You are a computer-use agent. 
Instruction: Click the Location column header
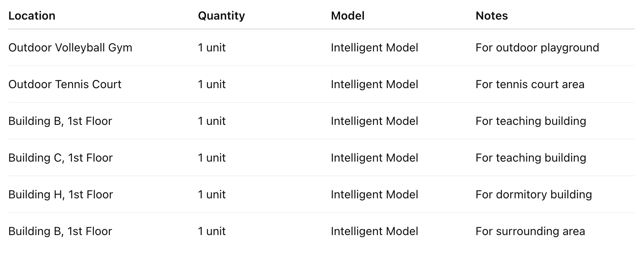[32, 16]
